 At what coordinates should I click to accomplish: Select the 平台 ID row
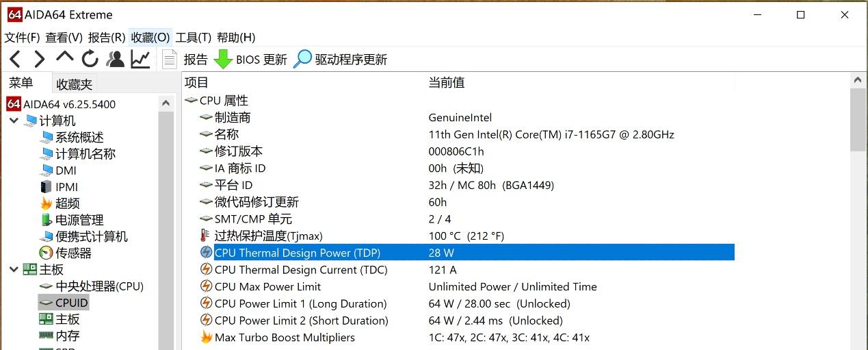tap(458, 185)
